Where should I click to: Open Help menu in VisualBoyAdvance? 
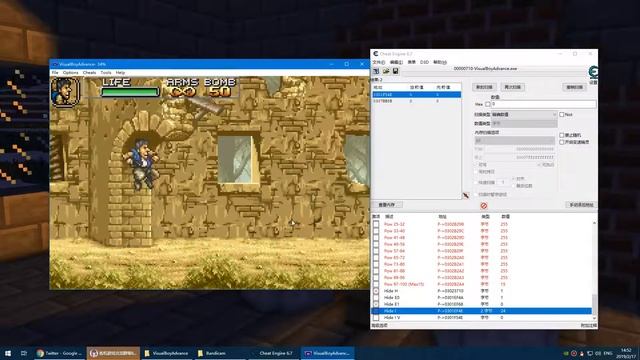[120, 73]
